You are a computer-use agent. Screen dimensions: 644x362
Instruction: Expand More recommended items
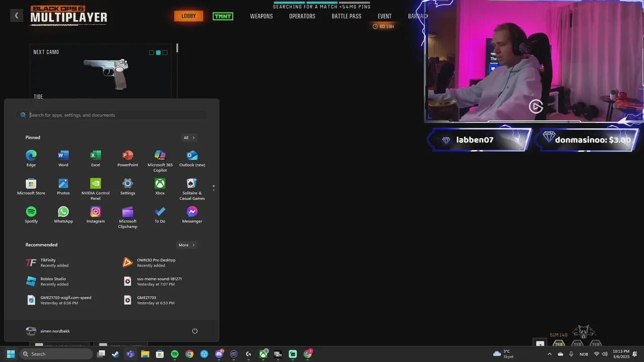(x=187, y=245)
